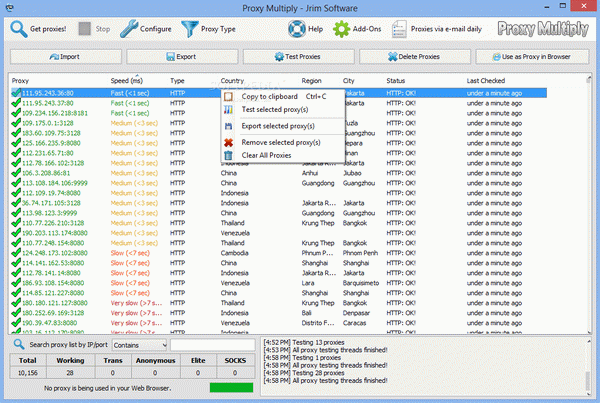Screen dimensions: 600x403
Task: Click the trash bin icon beside Clear All Proxies
Action: click(x=228, y=155)
